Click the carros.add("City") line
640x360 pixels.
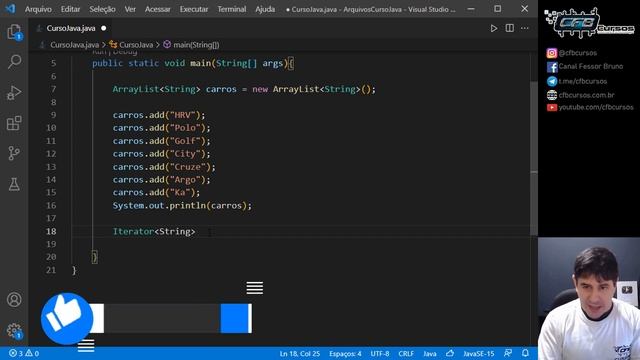(x=161, y=154)
